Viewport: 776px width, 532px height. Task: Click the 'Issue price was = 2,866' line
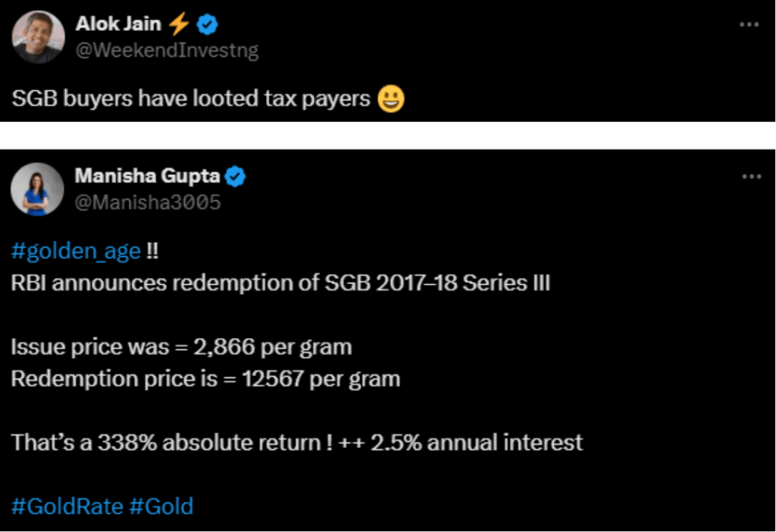tap(181, 347)
